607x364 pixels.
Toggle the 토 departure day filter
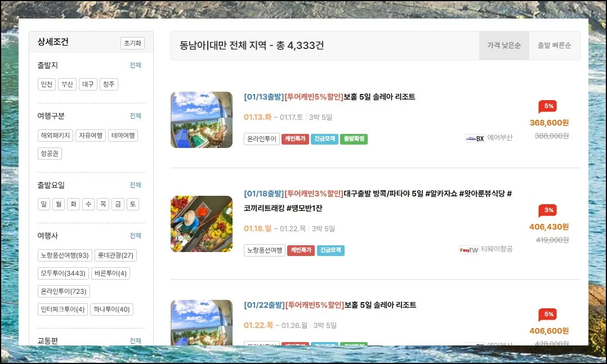click(x=132, y=204)
